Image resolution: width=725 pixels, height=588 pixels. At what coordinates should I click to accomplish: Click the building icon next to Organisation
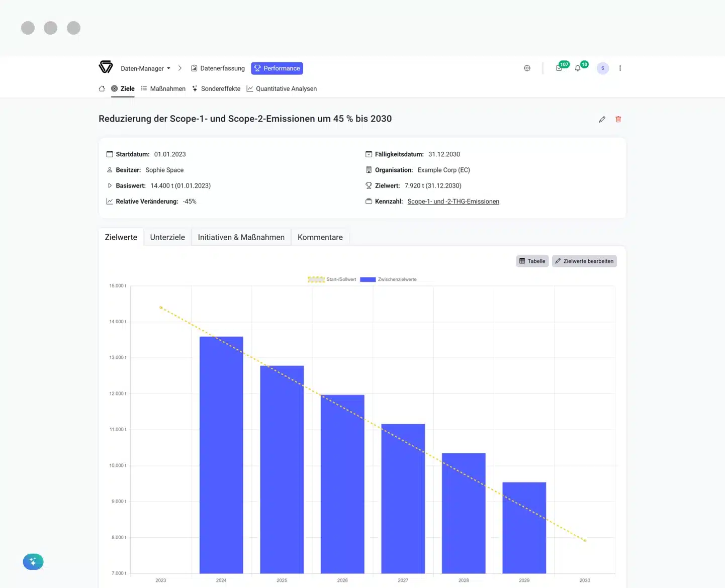click(x=369, y=170)
